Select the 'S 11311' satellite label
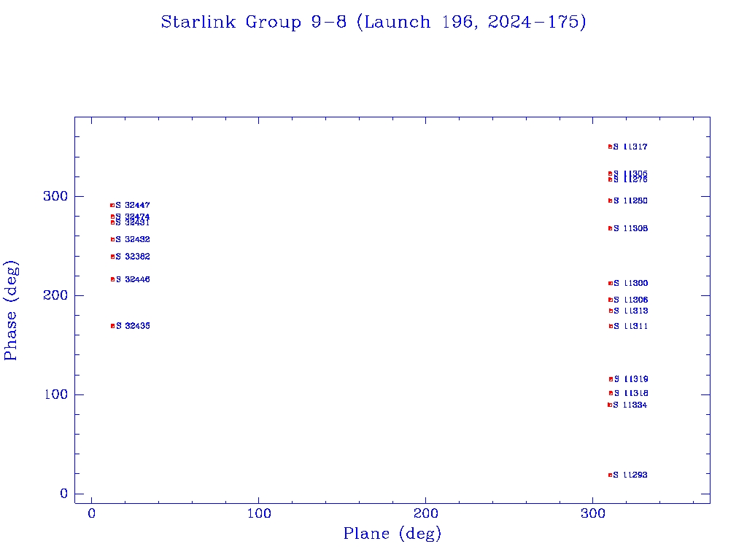Viewport: 747px width, 560px height. pos(630,326)
